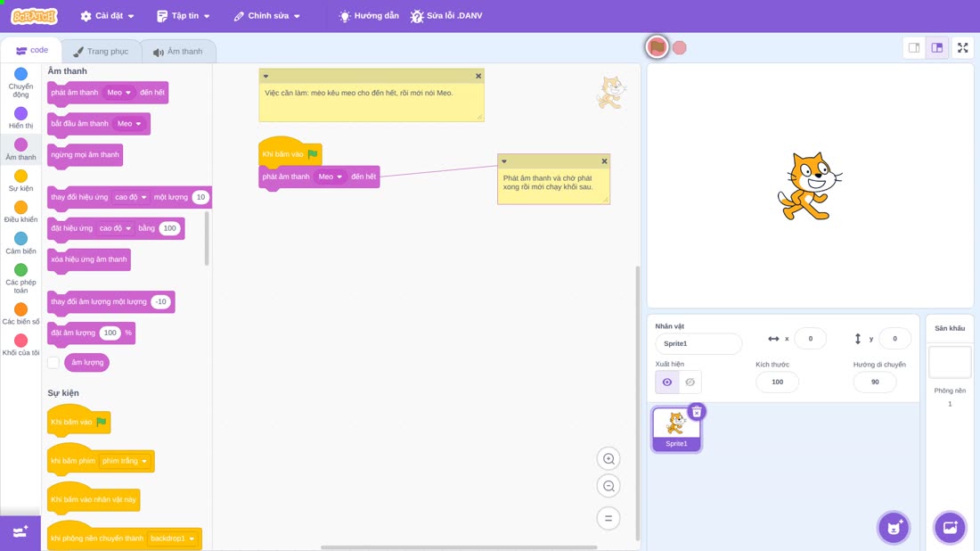
Task: Open the add extension button
Action: pos(20,533)
